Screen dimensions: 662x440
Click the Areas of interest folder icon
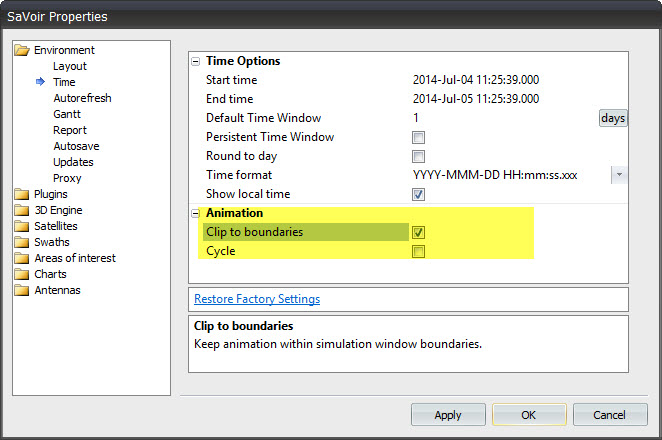coord(22,258)
